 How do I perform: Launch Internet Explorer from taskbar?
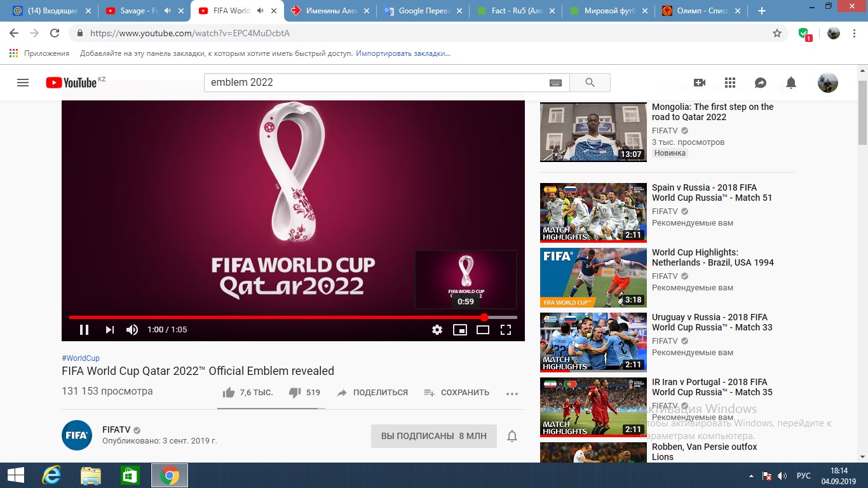(x=51, y=475)
